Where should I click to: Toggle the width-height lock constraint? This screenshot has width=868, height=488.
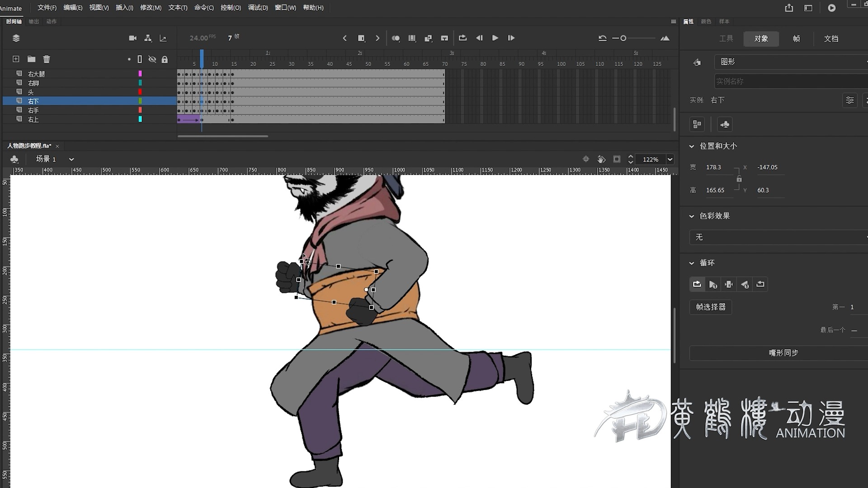739,179
